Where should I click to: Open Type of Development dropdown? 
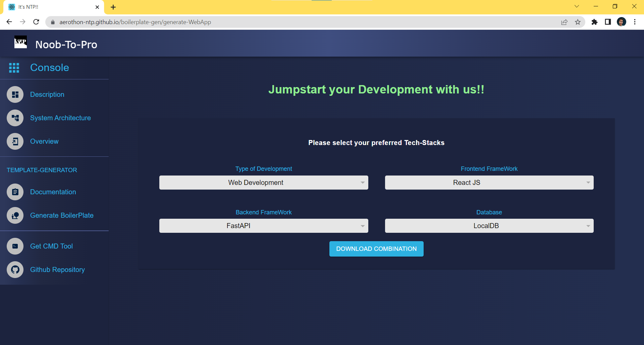tap(264, 183)
